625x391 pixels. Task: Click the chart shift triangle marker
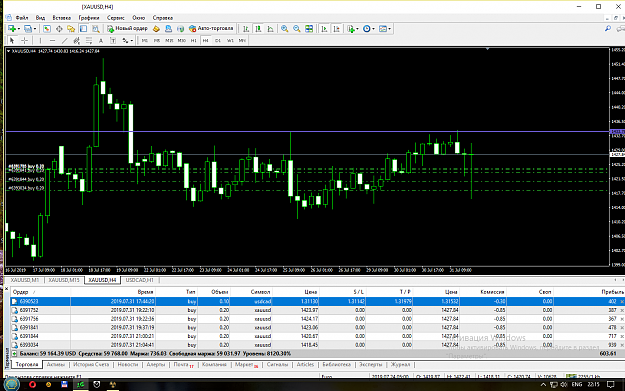(x=487, y=49)
